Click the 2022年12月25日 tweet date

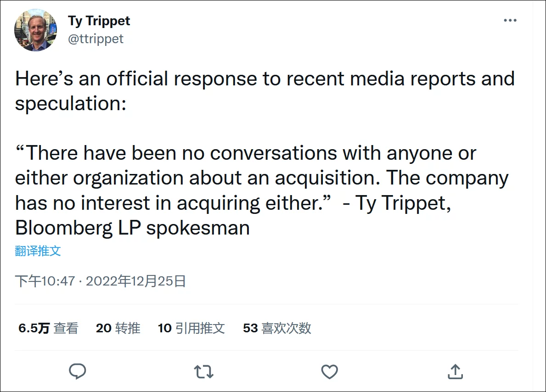point(135,281)
